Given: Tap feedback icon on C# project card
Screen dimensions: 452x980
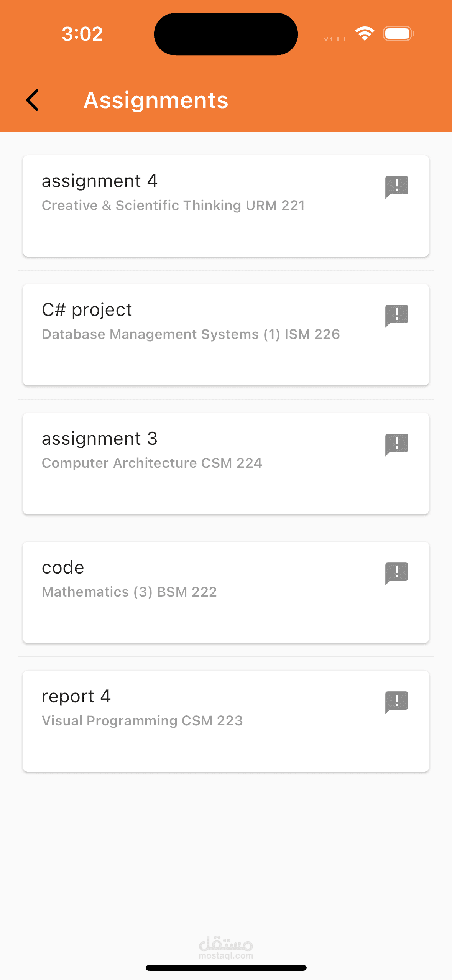Looking at the screenshot, I should (x=396, y=316).
